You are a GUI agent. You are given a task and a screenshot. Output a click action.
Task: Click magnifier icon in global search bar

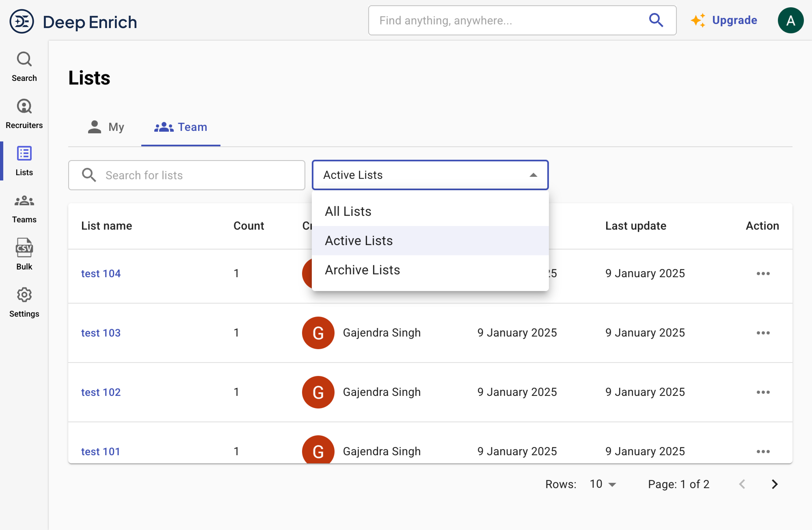coord(656,20)
